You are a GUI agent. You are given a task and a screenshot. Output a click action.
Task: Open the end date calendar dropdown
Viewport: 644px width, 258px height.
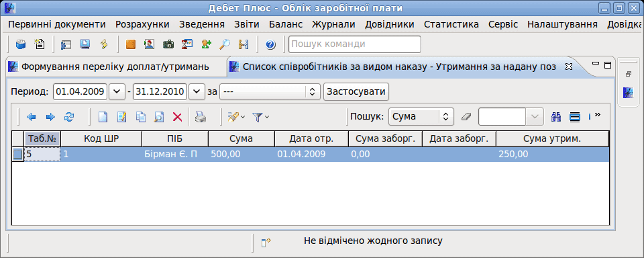click(x=197, y=91)
